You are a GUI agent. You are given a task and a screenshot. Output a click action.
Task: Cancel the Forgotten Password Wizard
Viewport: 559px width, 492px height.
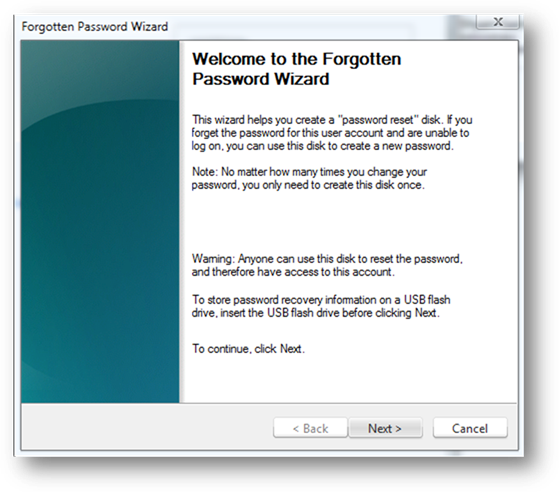(470, 428)
